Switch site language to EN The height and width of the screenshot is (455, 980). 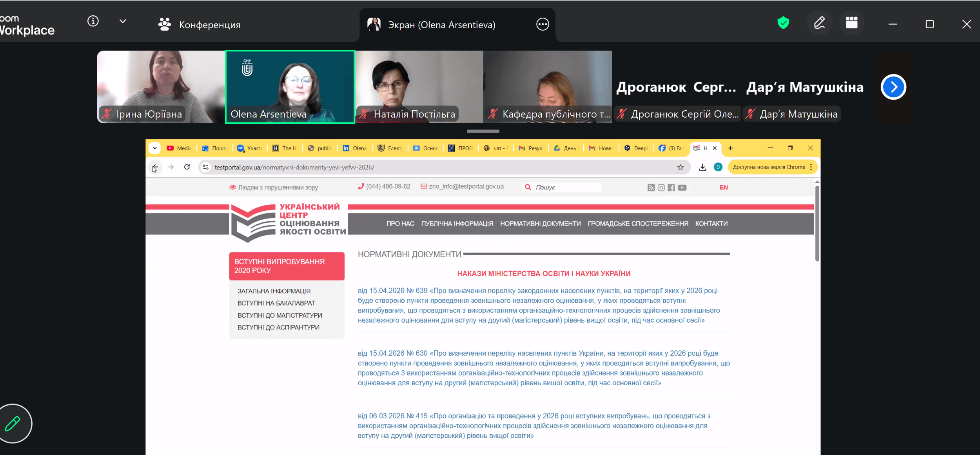[x=724, y=187]
